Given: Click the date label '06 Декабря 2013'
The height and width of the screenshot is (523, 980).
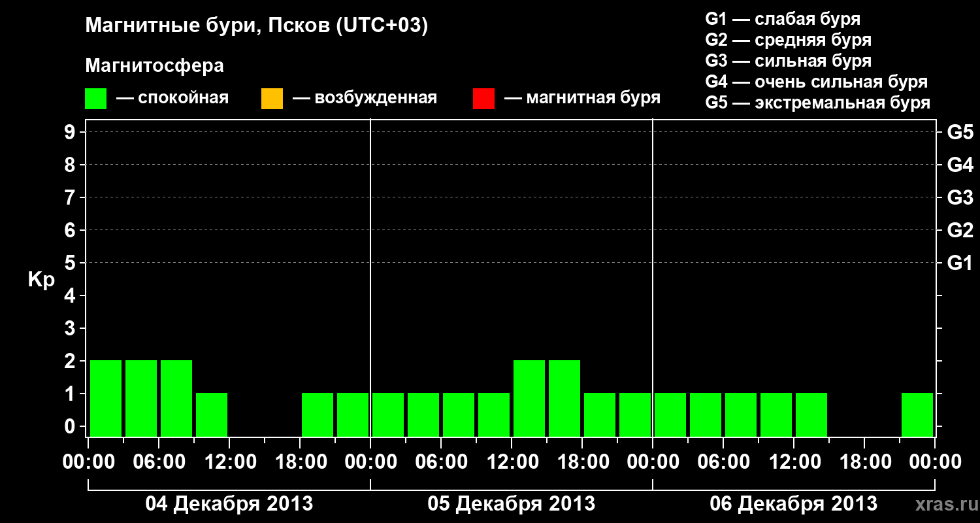Looking at the screenshot, I should coord(793,504).
